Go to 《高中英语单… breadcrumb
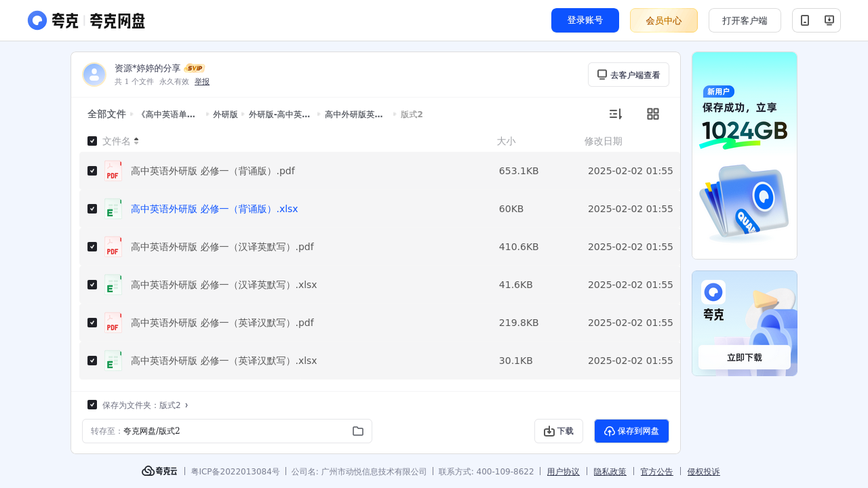 click(x=167, y=115)
